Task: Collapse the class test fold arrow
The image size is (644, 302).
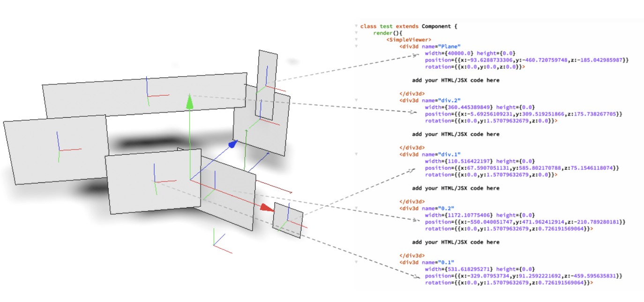Action: pos(356,26)
